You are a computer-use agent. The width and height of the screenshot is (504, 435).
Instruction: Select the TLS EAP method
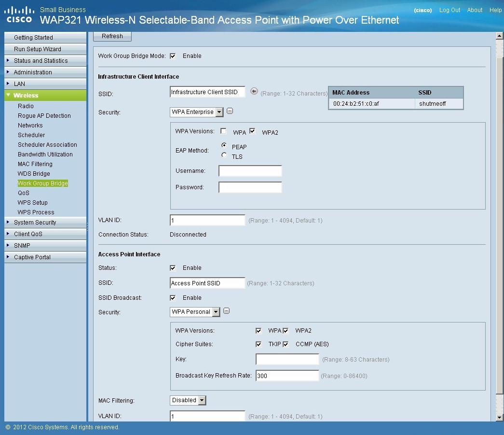tap(224, 155)
